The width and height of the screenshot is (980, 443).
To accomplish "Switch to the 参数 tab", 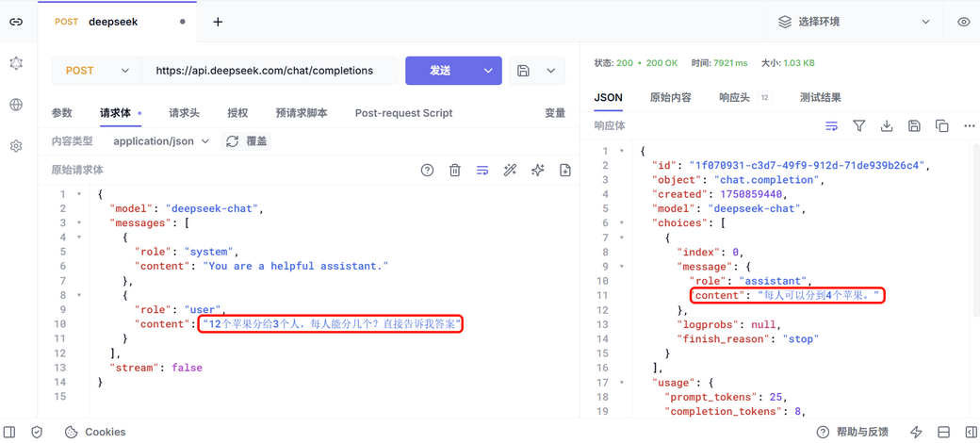I will pos(61,113).
